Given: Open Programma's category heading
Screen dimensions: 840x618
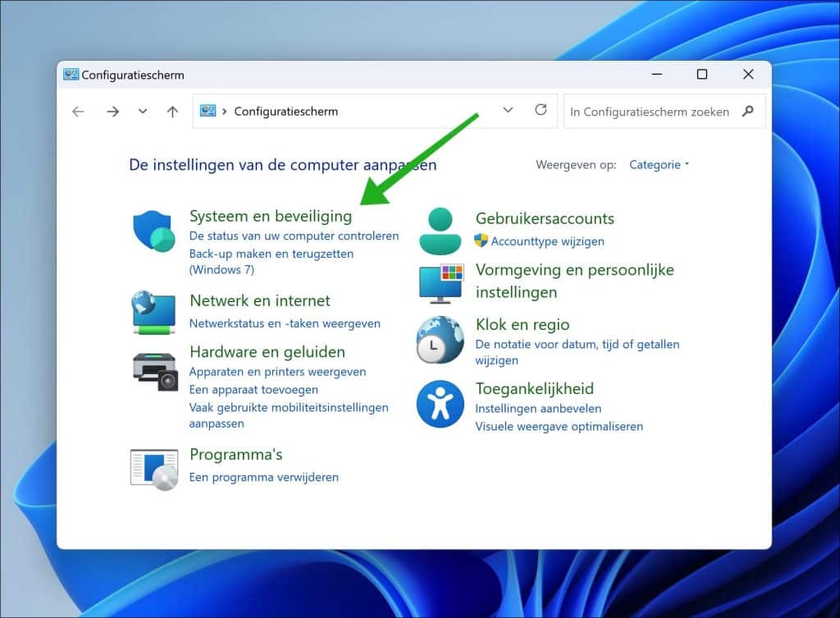Looking at the screenshot, I should [x=235, y=455].
